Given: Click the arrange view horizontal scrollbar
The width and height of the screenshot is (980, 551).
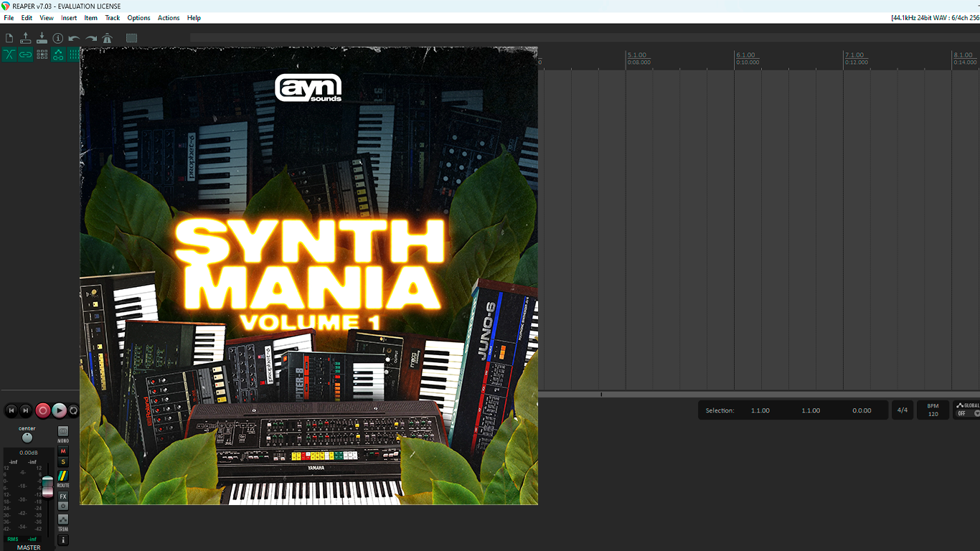Looking at the screenshot, I should [x=759, y=395].
